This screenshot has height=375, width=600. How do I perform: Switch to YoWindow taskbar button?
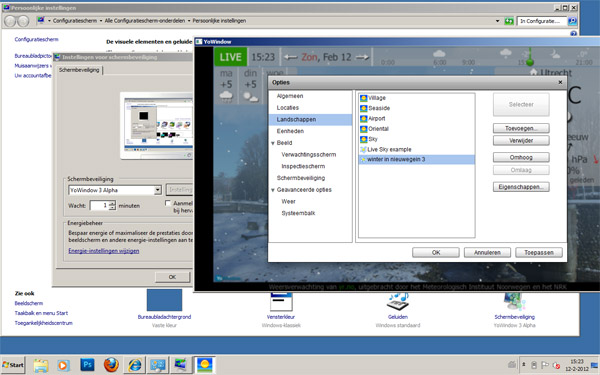(x=204, y=365)
